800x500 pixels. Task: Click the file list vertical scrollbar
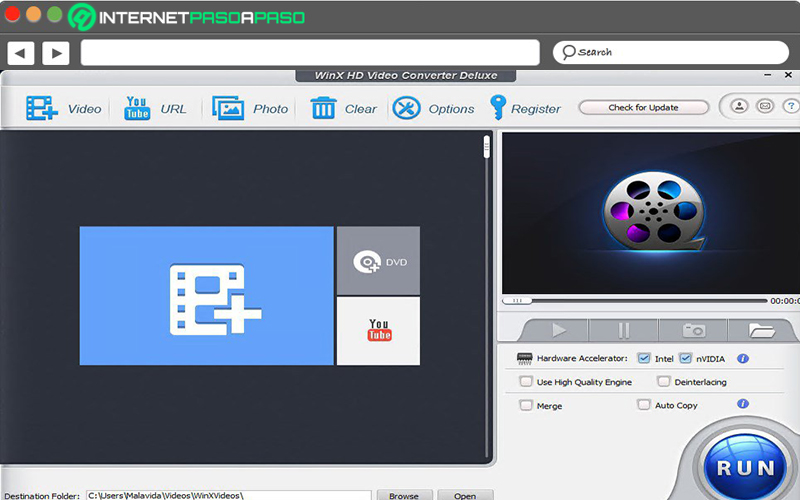pos(487,296)
